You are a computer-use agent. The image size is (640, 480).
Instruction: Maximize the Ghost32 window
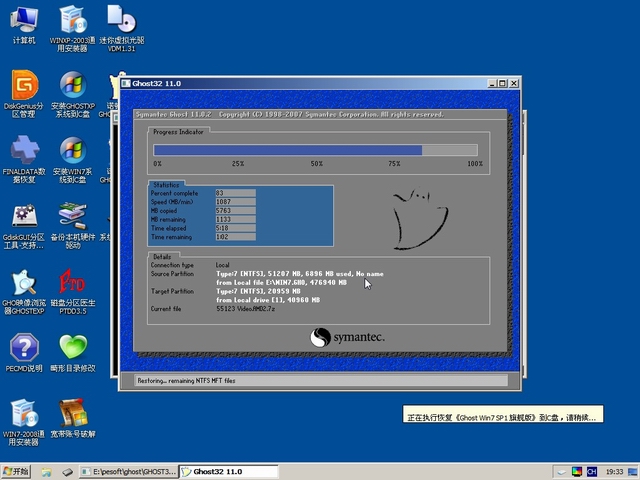coord(502,83)
